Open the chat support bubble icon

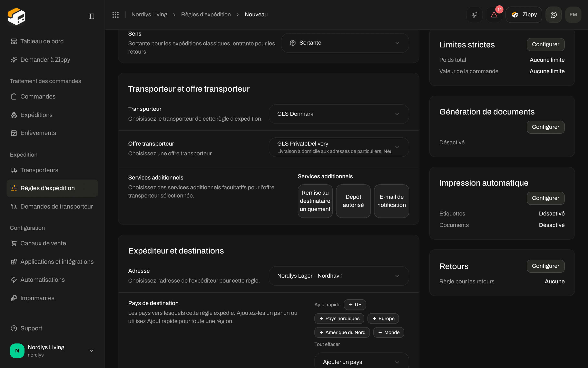point(553,15)
